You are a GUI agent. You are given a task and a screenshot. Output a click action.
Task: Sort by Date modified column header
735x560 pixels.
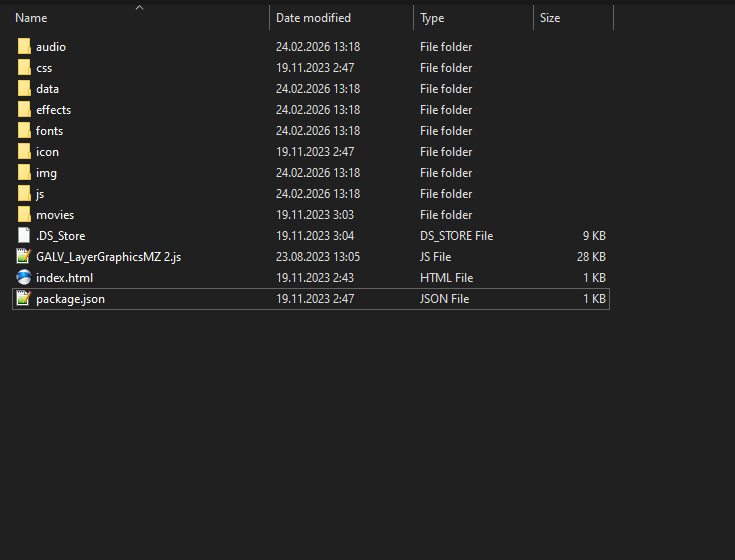point(313,18)
